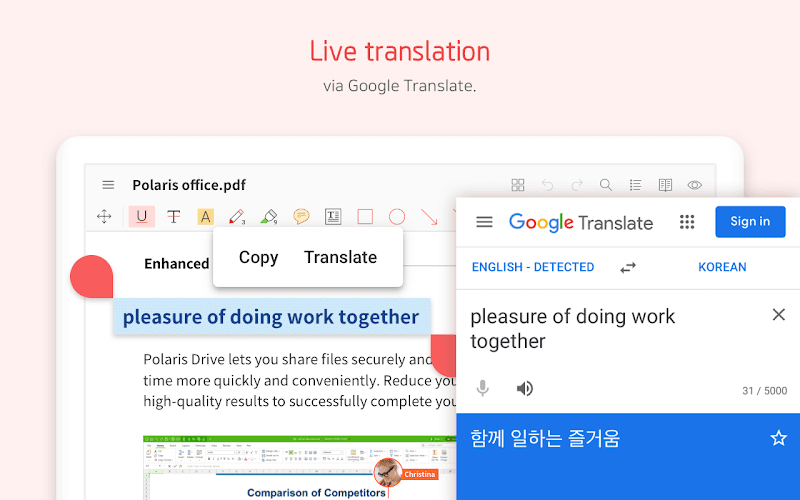The width and height of the screenshot is (800, 500).
Task: Select the strikethrough annotation tool
Action: tap(173, 216)
